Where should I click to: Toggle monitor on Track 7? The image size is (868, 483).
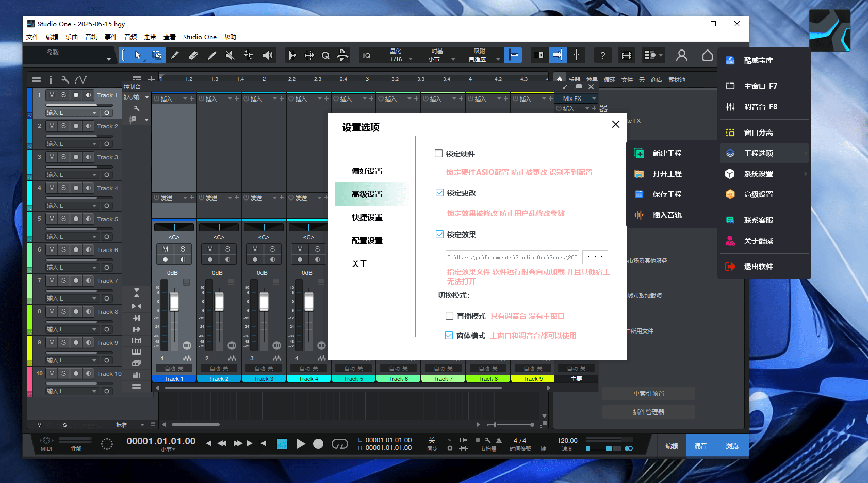(x=88, y=280)
